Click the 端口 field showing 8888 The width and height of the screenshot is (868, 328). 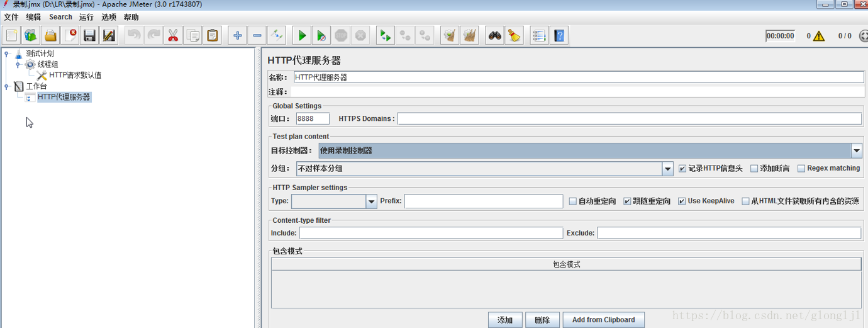tap(313, 118)
